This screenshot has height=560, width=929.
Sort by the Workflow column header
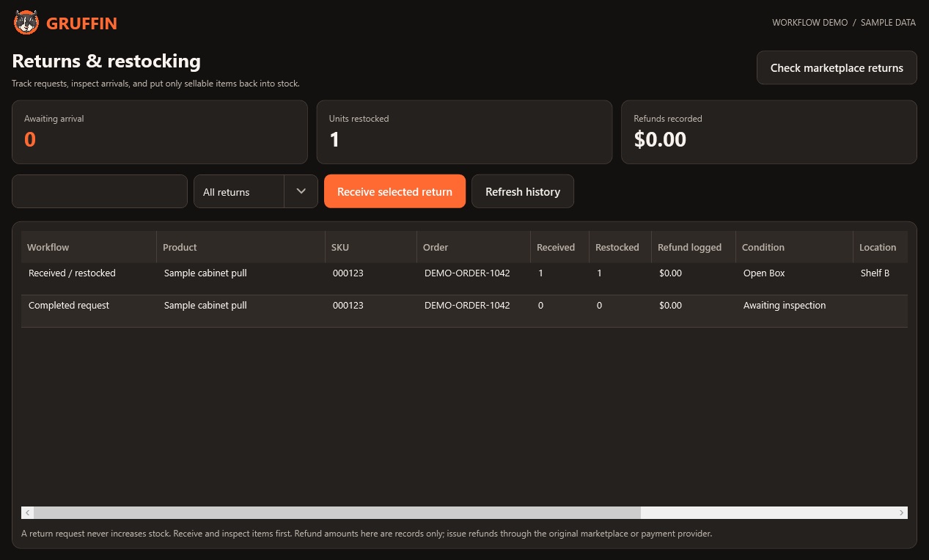coord(89,247)
